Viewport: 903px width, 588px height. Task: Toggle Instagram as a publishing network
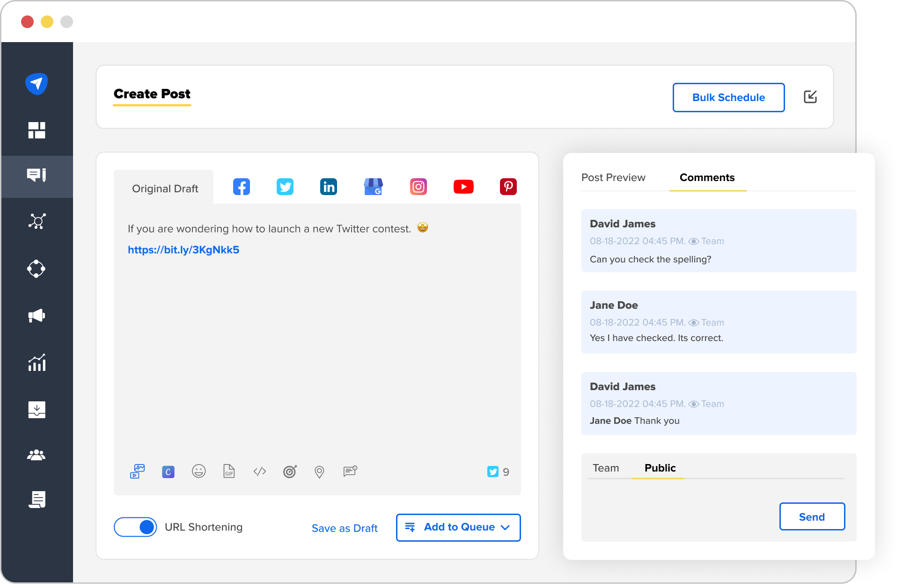(418, 186)
